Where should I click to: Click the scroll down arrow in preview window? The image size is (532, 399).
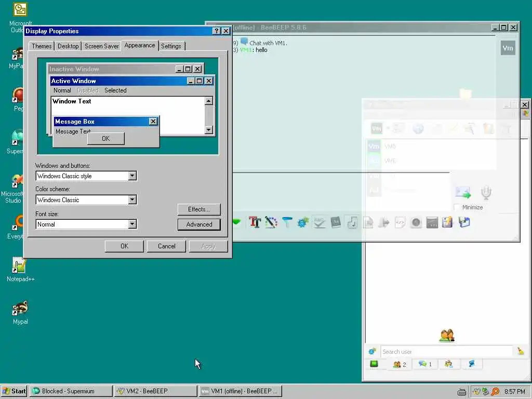(209, 129)
